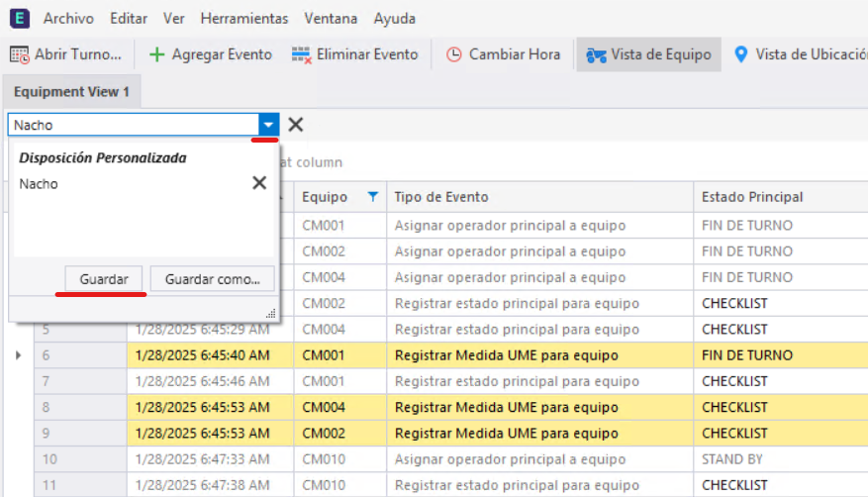
Task: Select Nacho in the Disposición Personalizada list
Action: 40,183
